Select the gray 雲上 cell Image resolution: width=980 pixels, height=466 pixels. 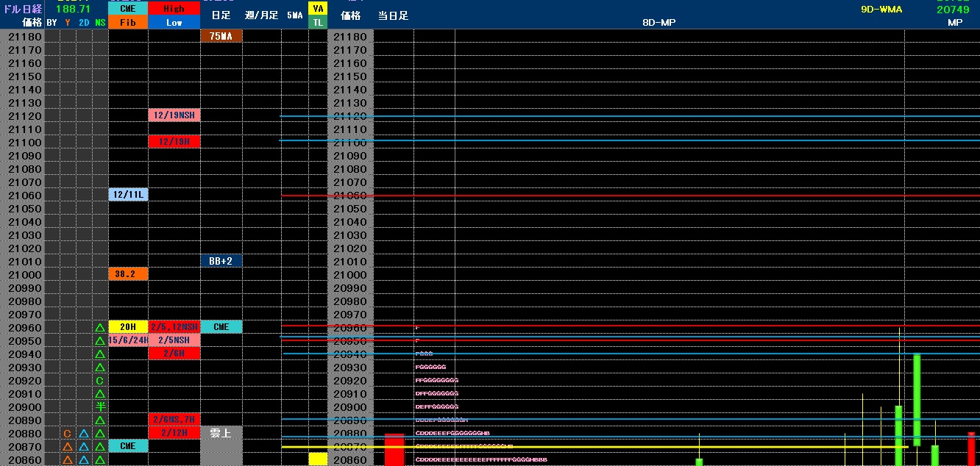coord(221,433)
